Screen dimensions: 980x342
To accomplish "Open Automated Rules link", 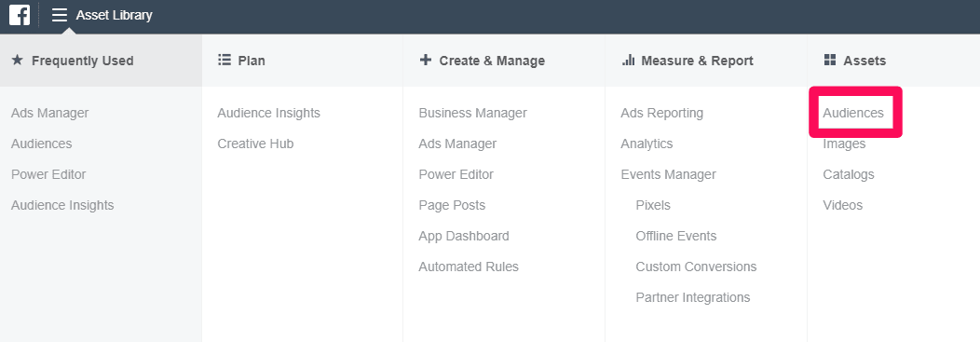I will 469,267.
